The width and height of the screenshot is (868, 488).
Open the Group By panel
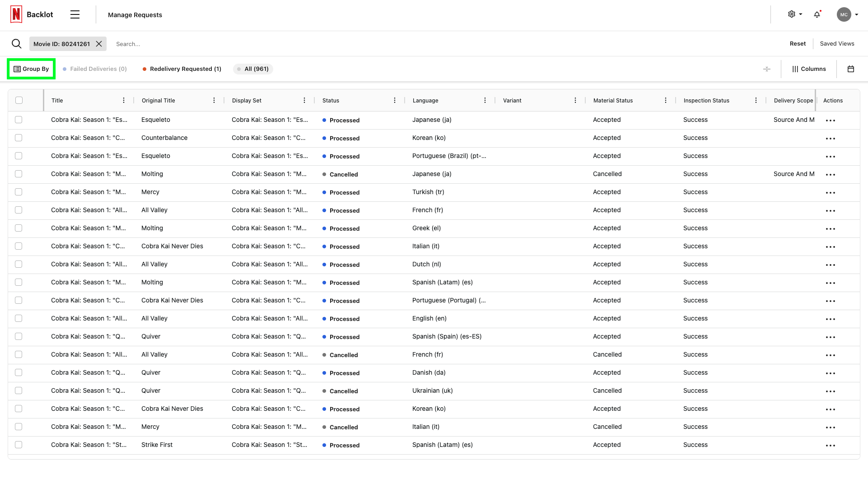(31, 69)
